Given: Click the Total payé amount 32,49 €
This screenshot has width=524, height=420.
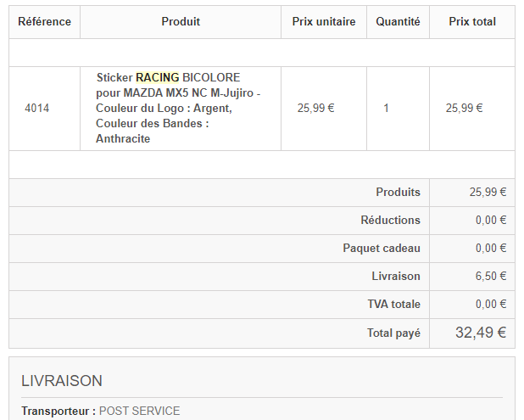Looking at the screenshot, I should 480,333.
